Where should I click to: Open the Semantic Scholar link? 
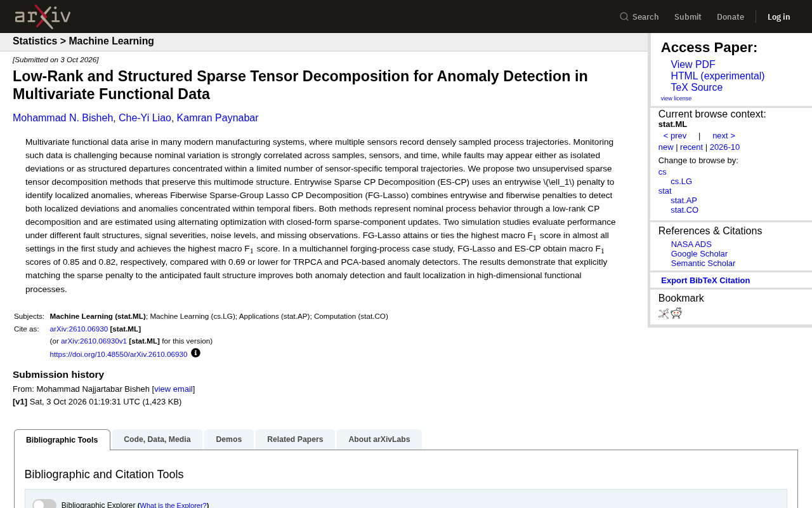[703, 264]
